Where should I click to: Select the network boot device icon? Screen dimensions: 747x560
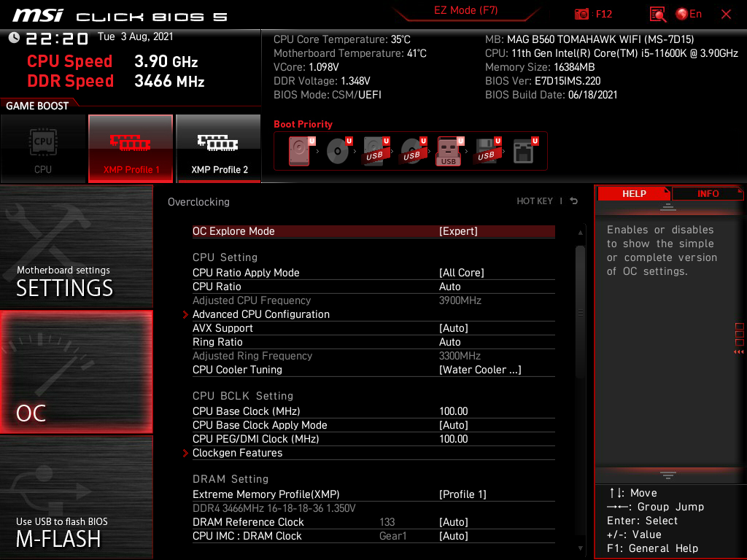coord(524,150)
